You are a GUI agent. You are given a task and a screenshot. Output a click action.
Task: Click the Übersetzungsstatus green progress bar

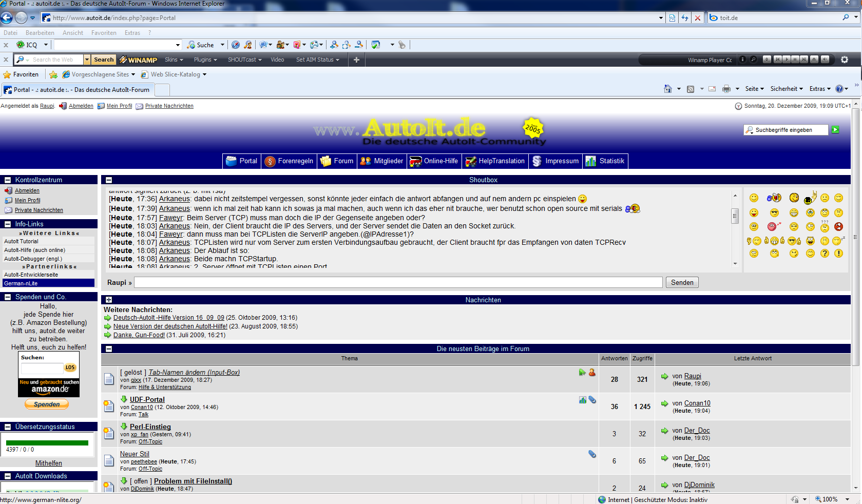coord(47,442)
